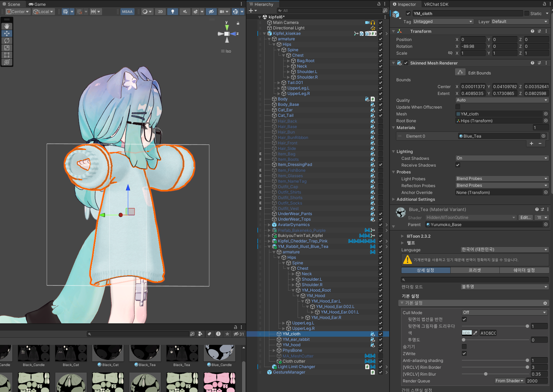Pick Root Bone object selector circle
Screen dimensions: 553x392
[x=546, y=121]
